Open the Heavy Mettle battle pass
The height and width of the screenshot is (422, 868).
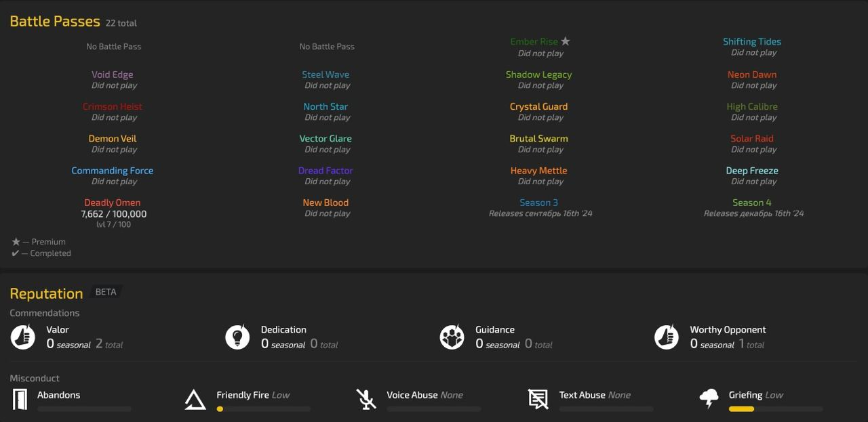click(x=539, y=171)
